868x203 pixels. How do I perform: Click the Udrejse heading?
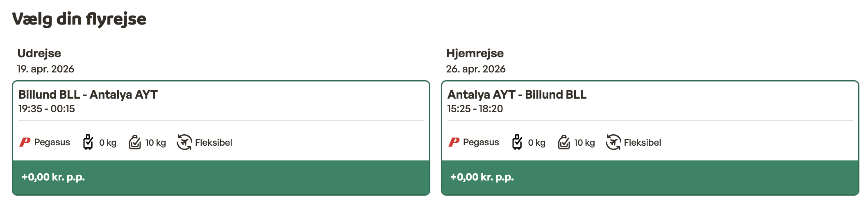(39, 53)
